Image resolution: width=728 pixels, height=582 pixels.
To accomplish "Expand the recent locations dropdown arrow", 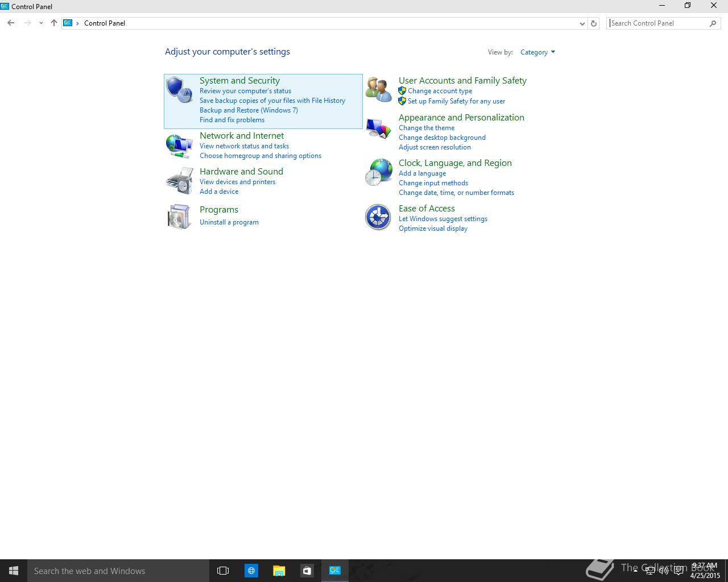I will [x=41, y=23].
